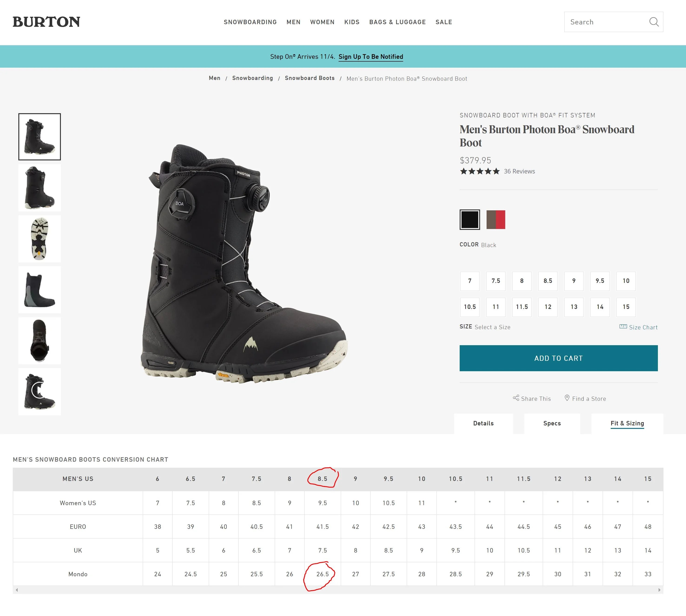View the second boot side-view thumbnail

[40, 188]
